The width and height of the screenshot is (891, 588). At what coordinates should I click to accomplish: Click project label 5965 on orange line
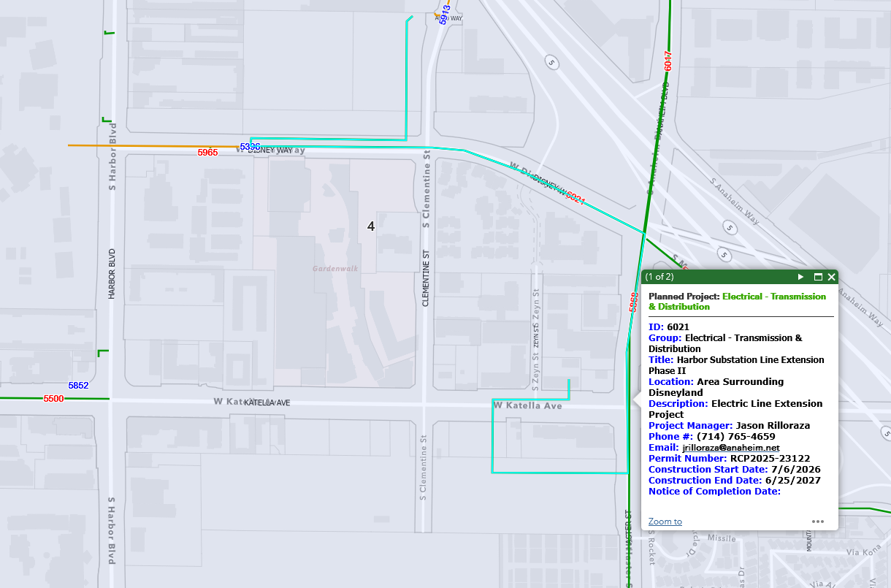[207, 153]
